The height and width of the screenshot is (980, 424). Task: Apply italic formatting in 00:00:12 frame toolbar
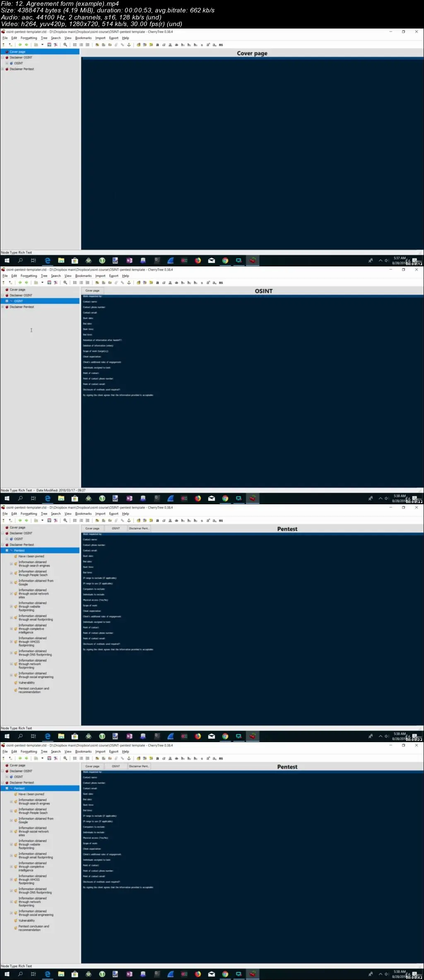(164, 45)
